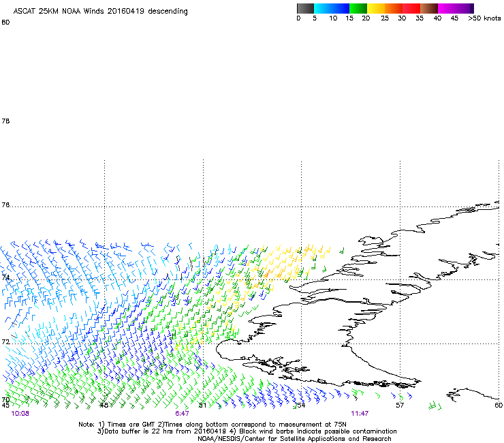Click the longitude label '48' on the bottom axis
This screenshot has height=443, width=504.
pos(104,405)
